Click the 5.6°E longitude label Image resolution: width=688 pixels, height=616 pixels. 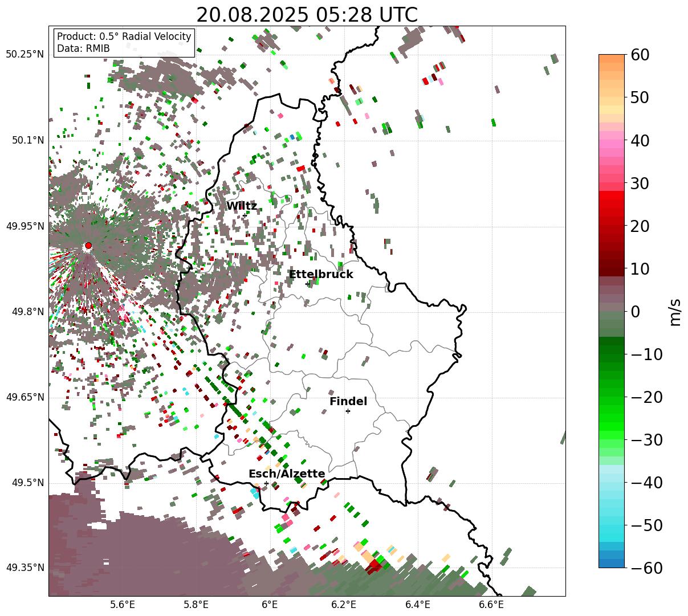[123, 605]
